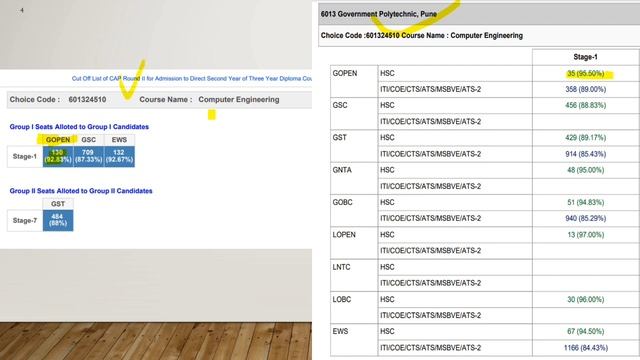Select HSC label in the LOPEN row

pos(387,235)
